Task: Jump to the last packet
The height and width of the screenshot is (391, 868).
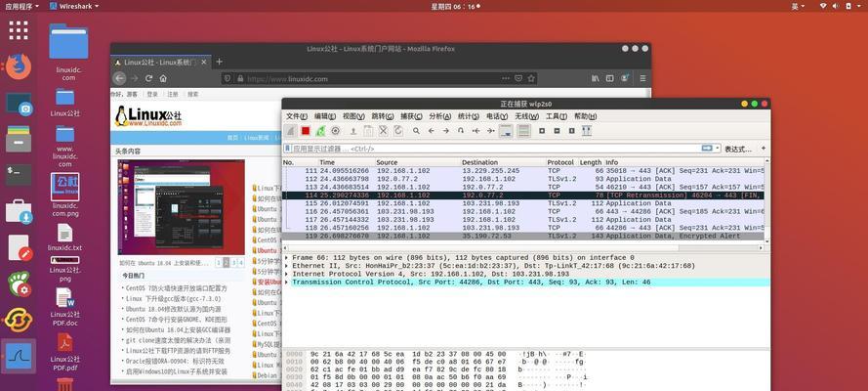Action: (490, 131)
